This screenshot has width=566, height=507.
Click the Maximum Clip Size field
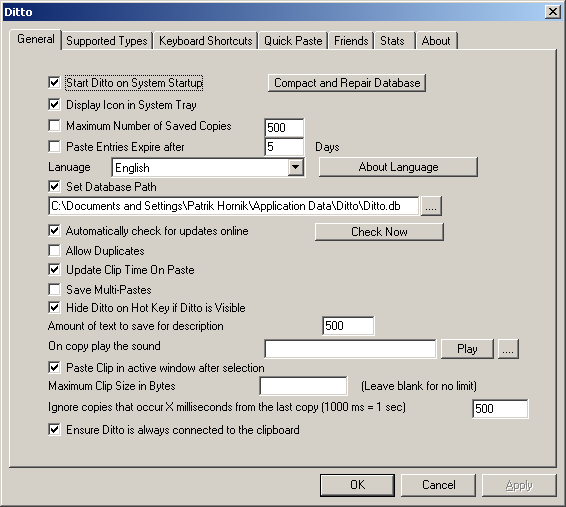[303, 386]
